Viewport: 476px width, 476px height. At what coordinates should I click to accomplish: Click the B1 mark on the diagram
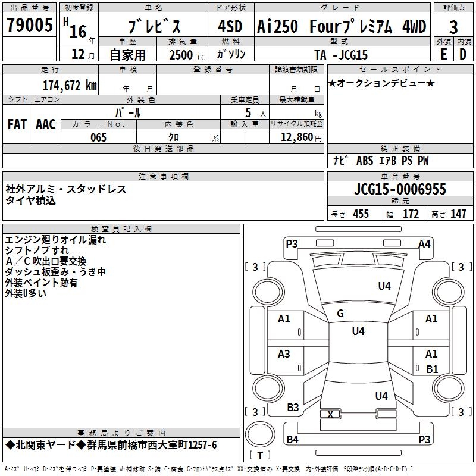[x=433, y=369]
